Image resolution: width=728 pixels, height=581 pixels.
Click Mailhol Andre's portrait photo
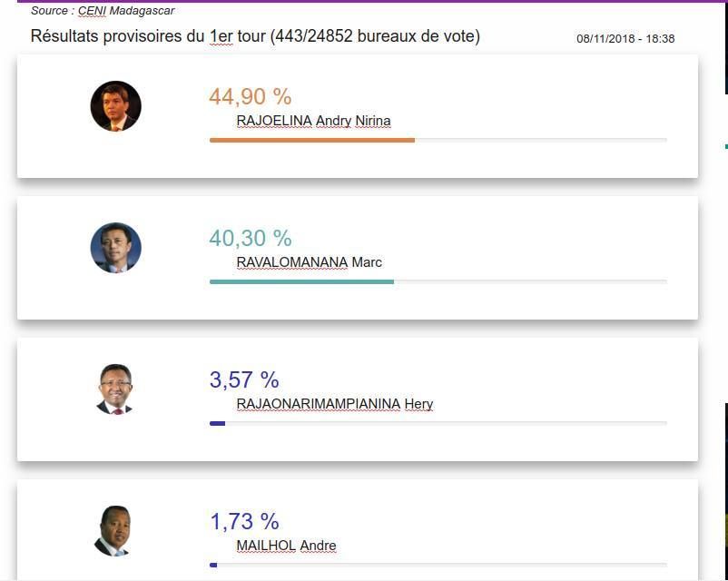pyautogui.click(x=113, y=531)
